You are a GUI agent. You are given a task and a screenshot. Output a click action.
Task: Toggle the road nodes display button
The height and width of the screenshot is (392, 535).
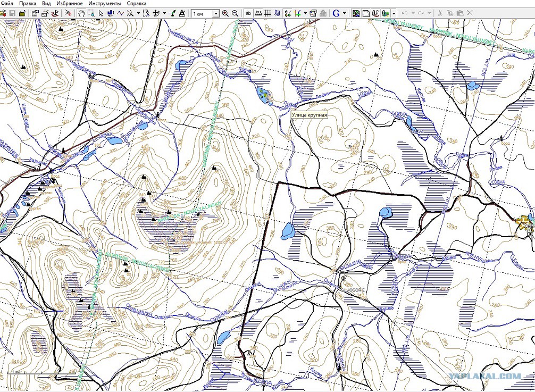click(288, 13)
